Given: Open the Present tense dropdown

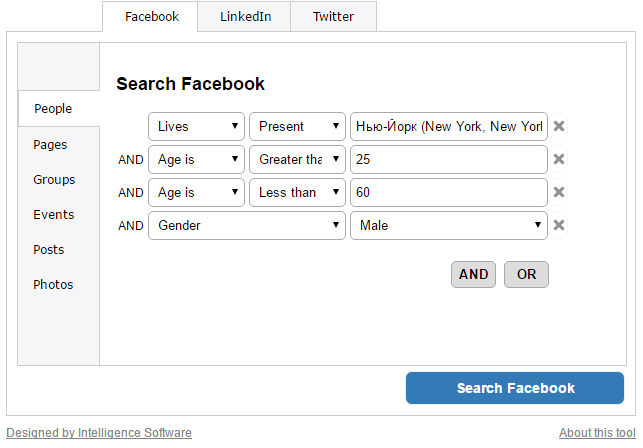Looking at the screenshot, I should click(x=297, y=126).
